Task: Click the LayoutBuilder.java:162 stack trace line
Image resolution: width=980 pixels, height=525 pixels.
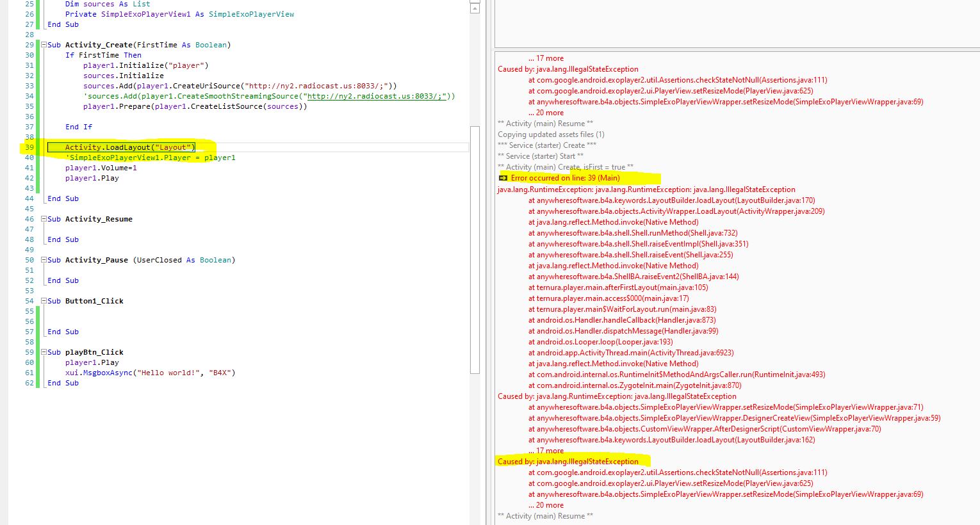Action: coord(672,440)
